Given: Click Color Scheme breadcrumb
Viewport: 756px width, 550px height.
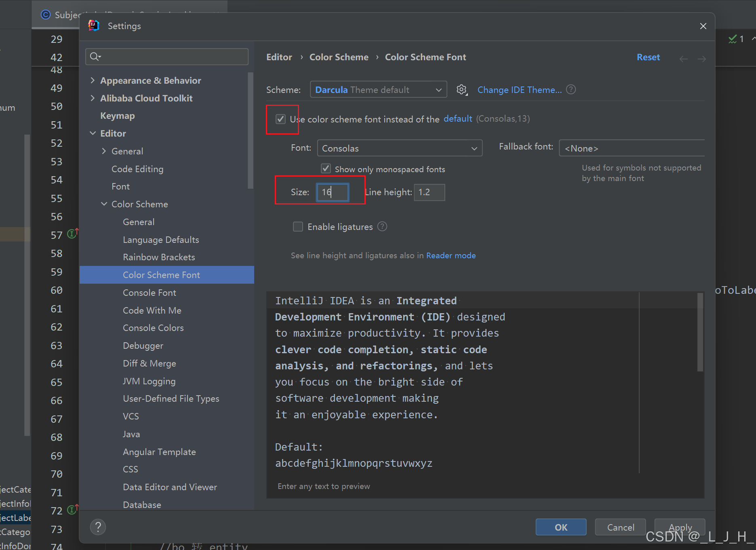Looking at the screenshot, I should tap(339, 57).
